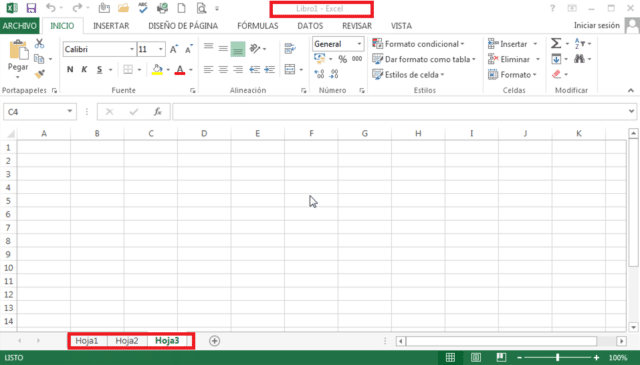Create a new blank document icon
This screenshot has height=365, width=640.
[182, 8]
